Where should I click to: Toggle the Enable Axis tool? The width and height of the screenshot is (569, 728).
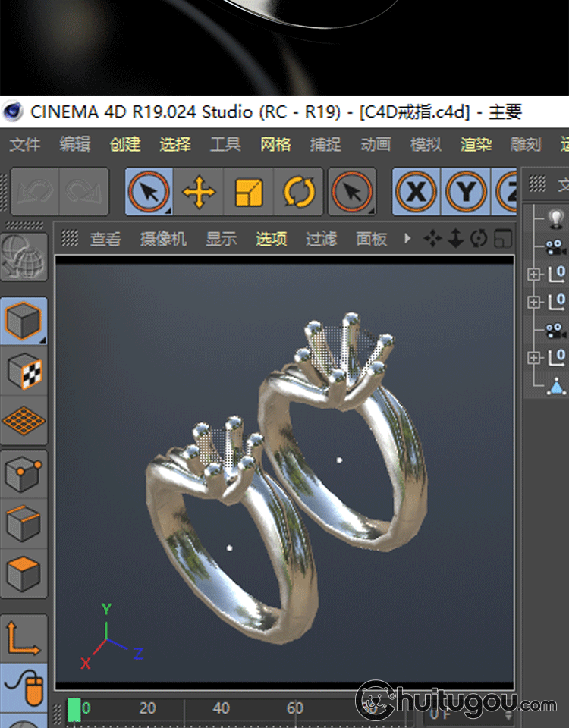click(24, 638)
